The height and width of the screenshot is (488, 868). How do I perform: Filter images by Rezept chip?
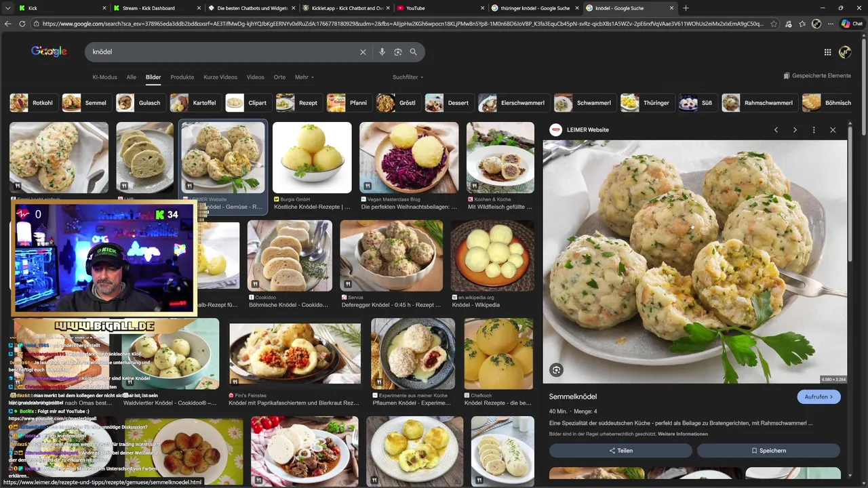point(298,103)
